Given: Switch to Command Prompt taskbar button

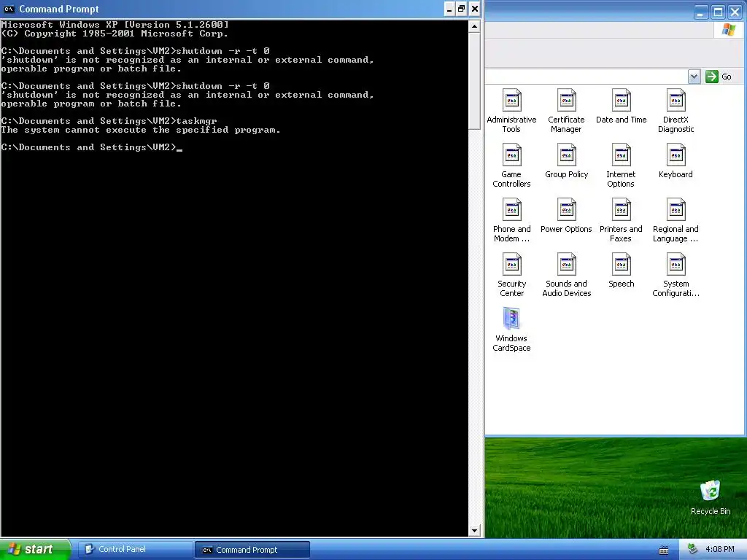Looking at the screenshot, I should click(252, 550).
